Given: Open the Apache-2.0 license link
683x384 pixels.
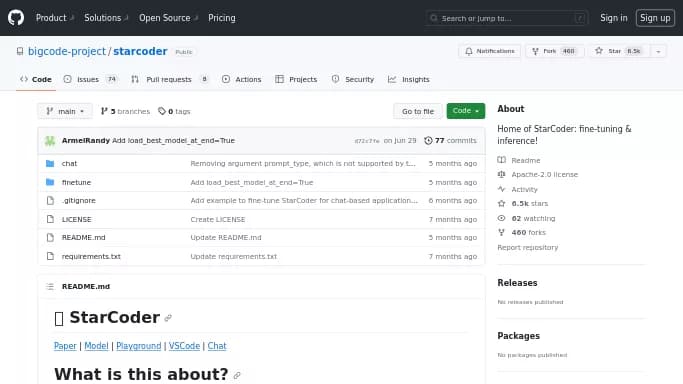Looking at the screenshot, I should (x=538, y=175).
